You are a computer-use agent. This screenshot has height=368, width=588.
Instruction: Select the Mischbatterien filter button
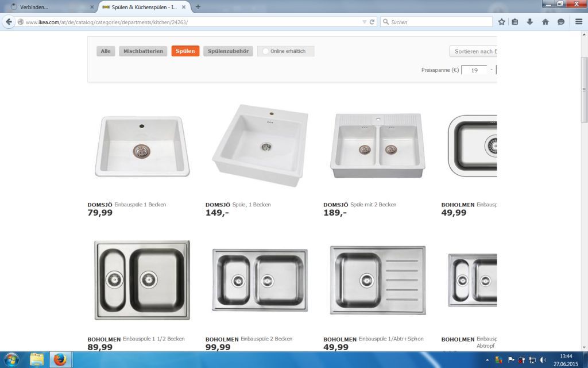(143, 51)
